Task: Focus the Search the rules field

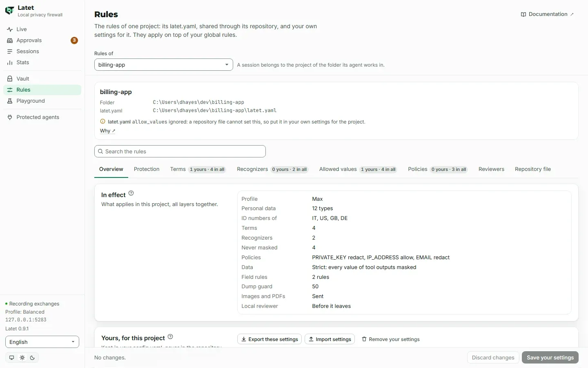Action: (x=180, y=151)
